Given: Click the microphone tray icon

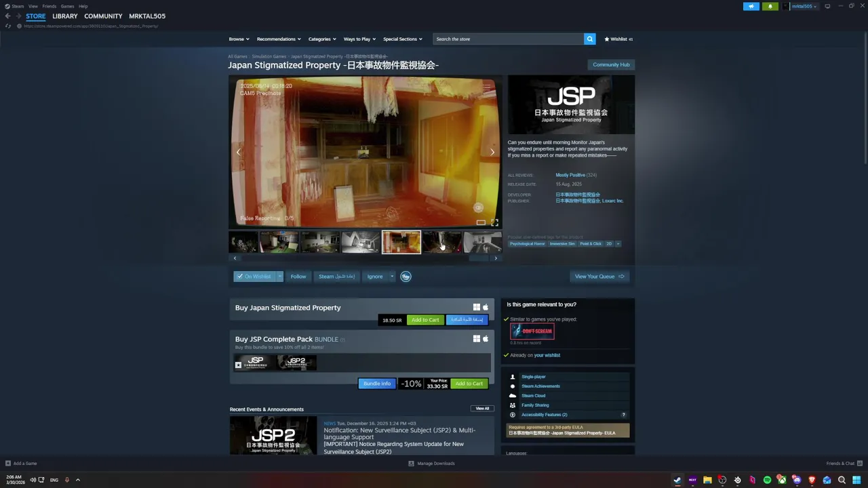Looking at the screenshot, I should (x=66, y=480).
